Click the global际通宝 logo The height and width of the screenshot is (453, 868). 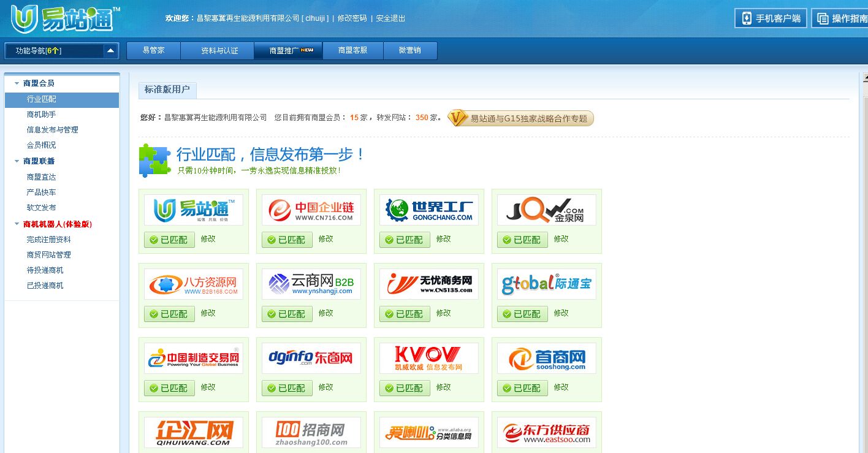click(x=547, y=284)
